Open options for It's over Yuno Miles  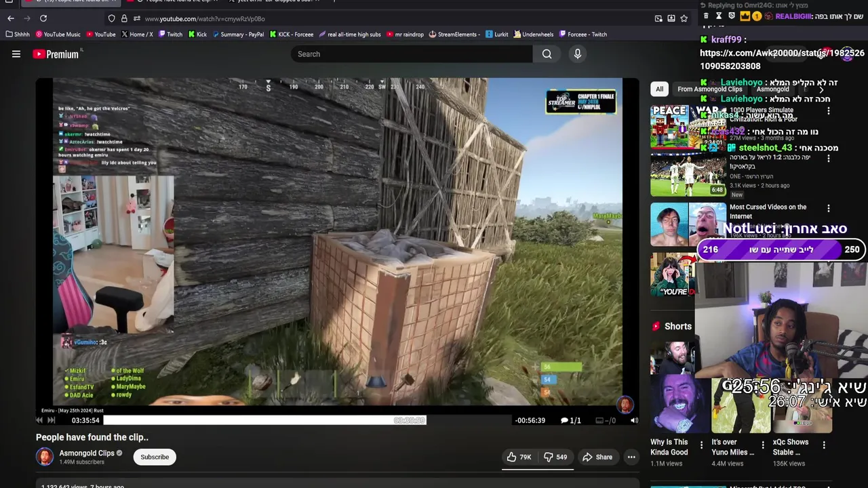coord(763,445)
